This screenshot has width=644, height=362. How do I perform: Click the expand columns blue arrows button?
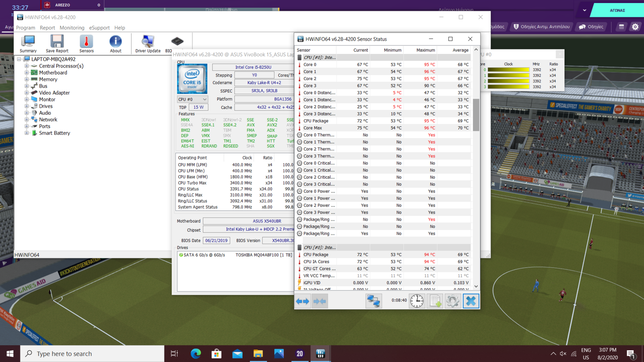(x=303, y=301)
